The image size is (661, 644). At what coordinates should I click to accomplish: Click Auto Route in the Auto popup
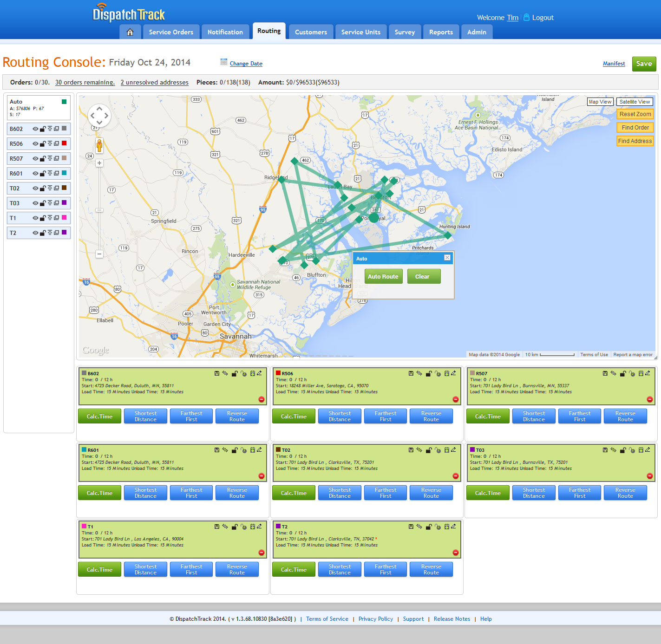[383, 276]
